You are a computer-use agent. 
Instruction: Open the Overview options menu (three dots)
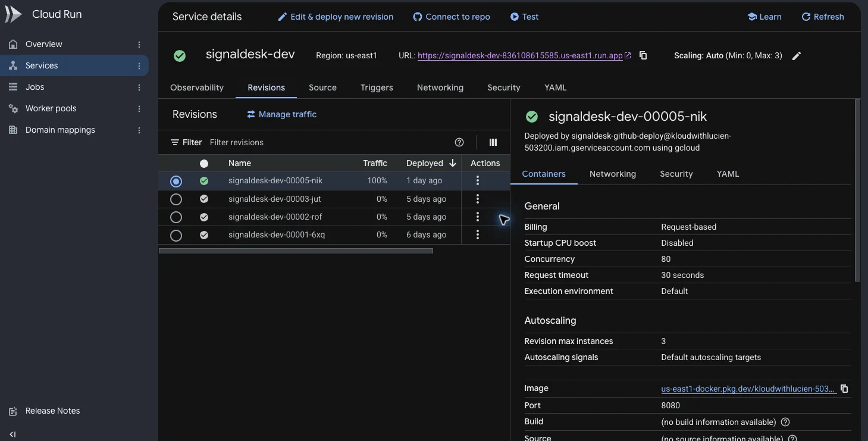(x=139, y=45)
